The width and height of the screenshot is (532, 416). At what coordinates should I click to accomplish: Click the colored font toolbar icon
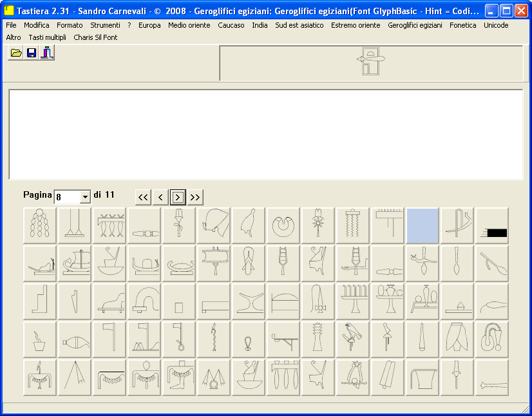point(47,53)
